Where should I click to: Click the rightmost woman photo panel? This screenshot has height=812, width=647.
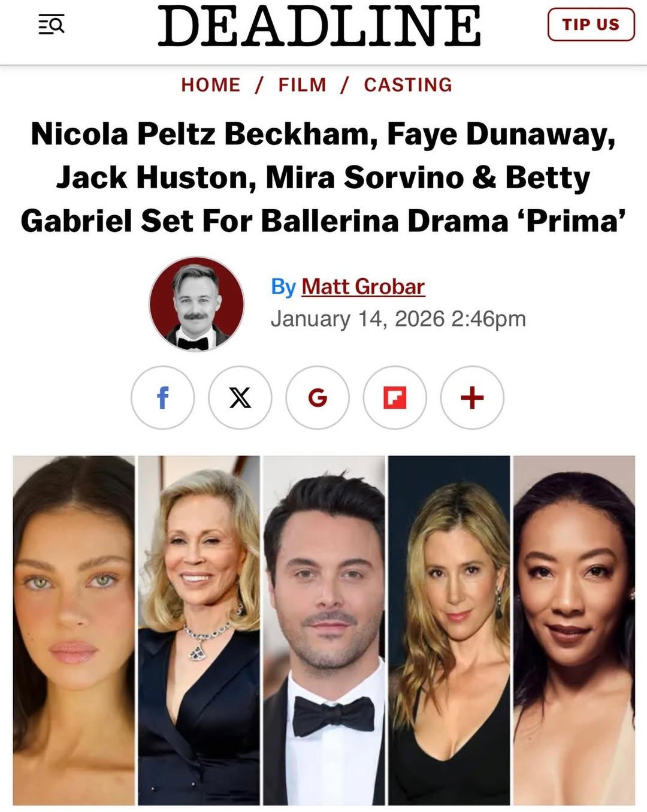[574, 630]
